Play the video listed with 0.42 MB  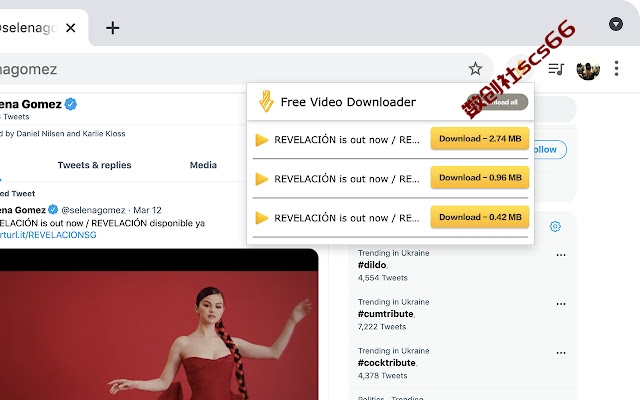coord(262,218)
